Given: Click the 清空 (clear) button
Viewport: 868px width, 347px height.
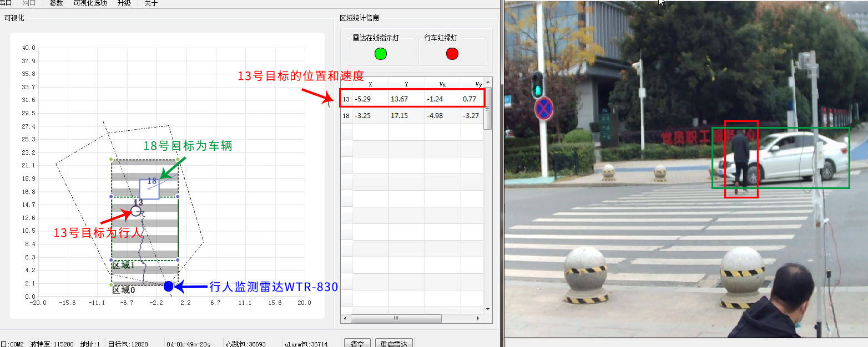Looking at the screenshot, I should coord(357,343).
